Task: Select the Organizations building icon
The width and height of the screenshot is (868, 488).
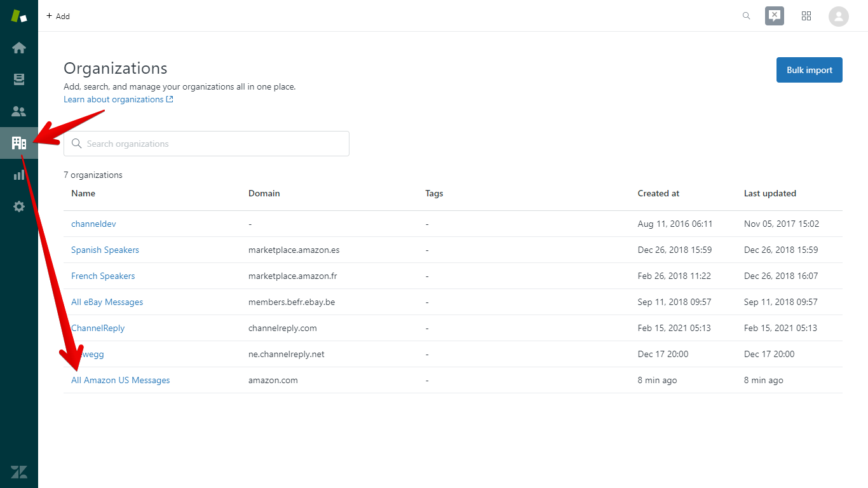Action: coord(19,143)
